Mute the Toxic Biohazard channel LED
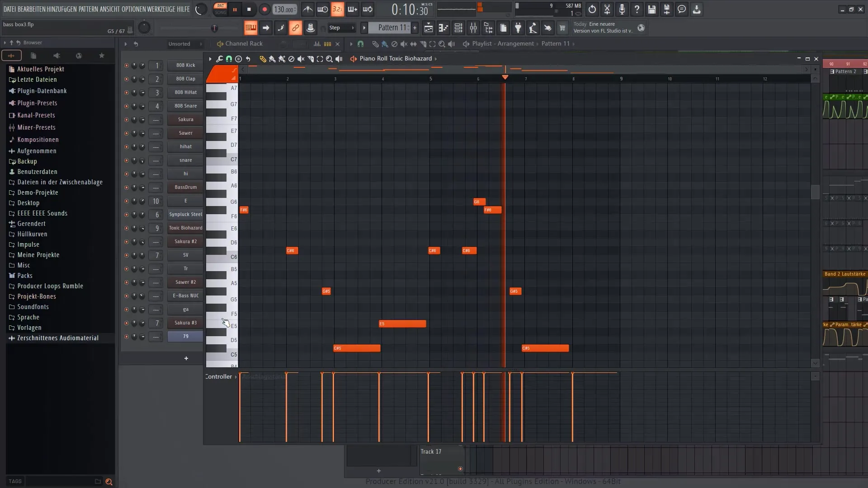Image resolution: width=868 pixels, height=488 pixels. [x=126, y=228]
